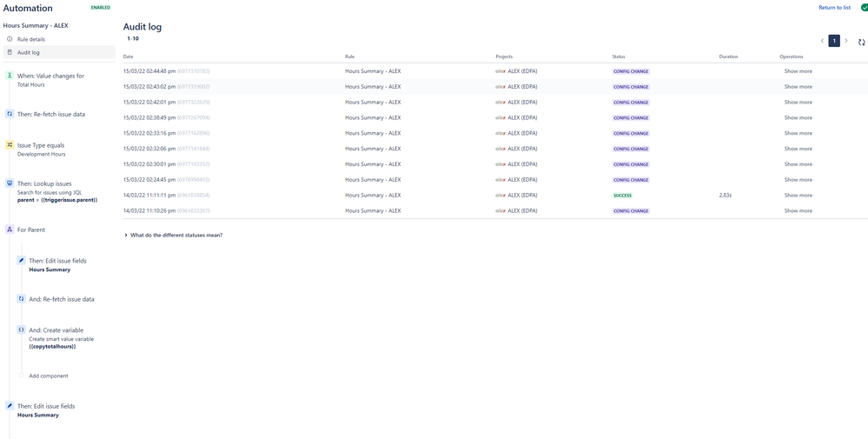Open Then: Re-fetch issue data component
Screen dimensions: 868x439
51,114
